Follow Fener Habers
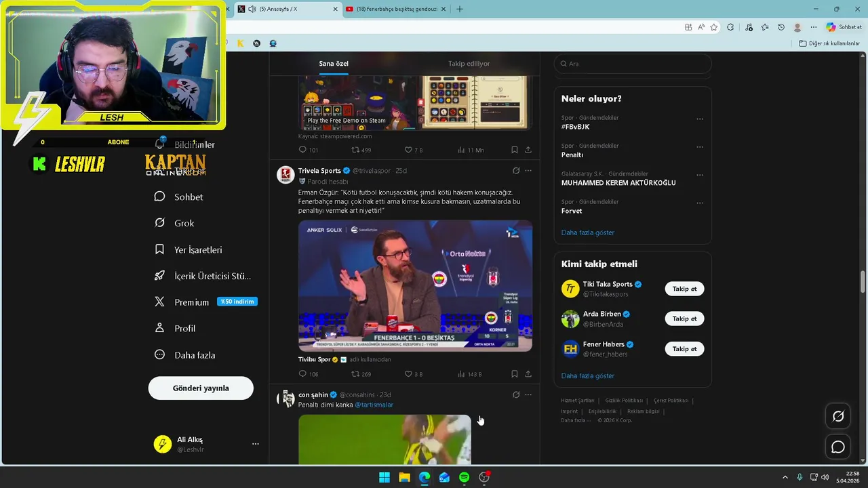Image resolution: width=868 pixels, height=488 pixels. pos(684,349)
